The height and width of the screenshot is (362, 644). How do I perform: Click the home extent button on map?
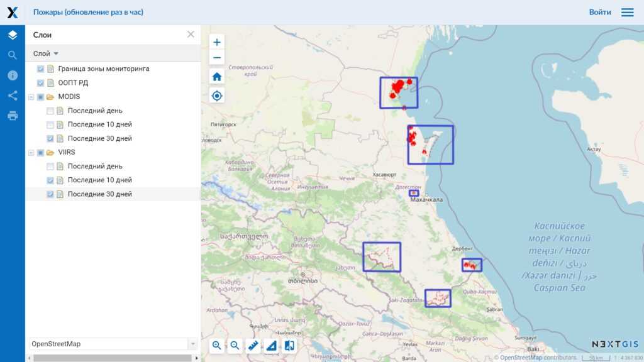pyautogui.click(x=217, y=77)
